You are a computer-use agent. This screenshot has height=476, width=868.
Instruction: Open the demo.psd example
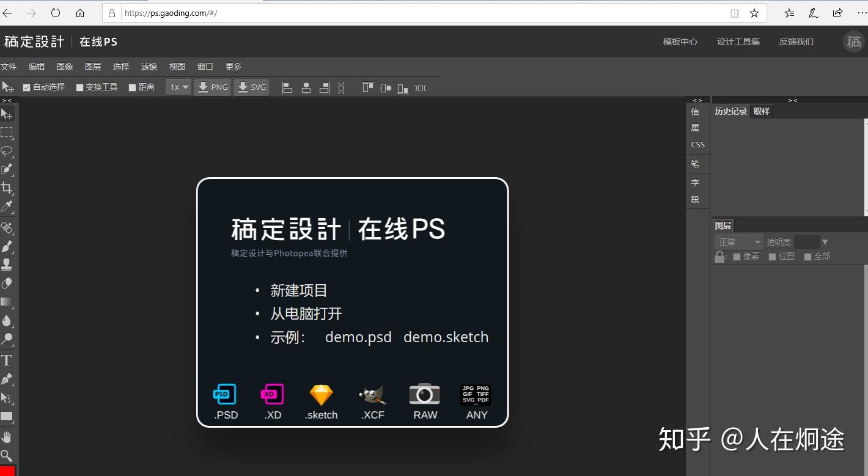358,337
